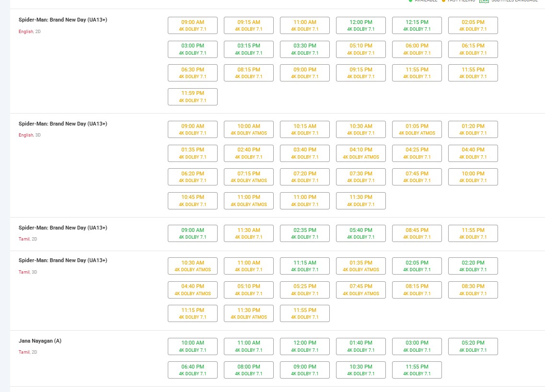The width and height of the screenshot is (545, 392).
Task: Click 04:25 PM Spider-Man English 3D showtime
Action: pyautogui.click(x=417, y=153)
